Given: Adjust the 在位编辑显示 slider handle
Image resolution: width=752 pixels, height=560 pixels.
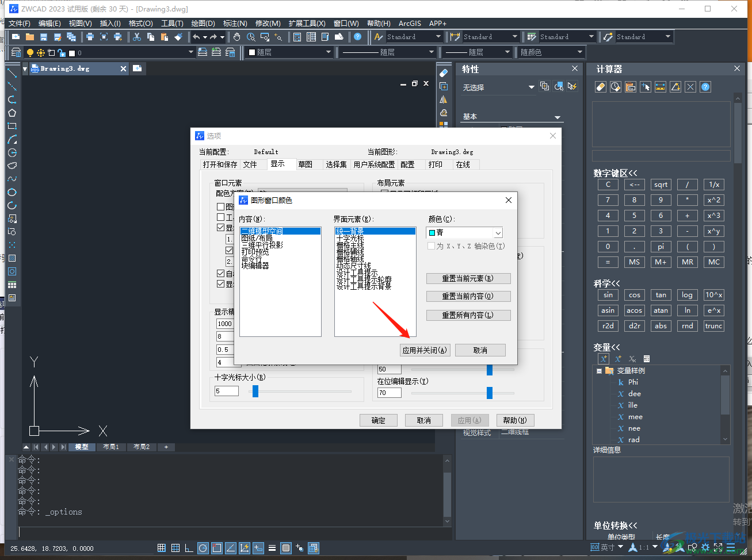Looking at the screenshot, I should pos(490,393).
